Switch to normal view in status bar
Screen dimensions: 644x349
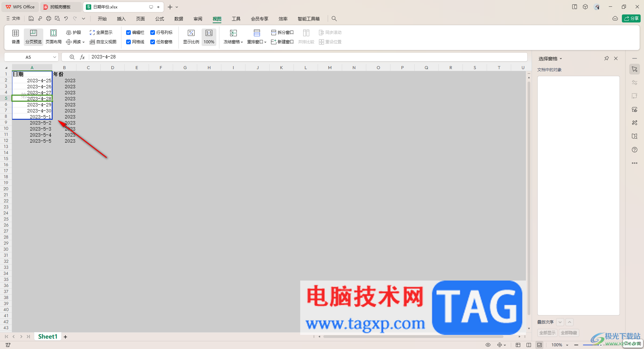click(x=518, y=345)
